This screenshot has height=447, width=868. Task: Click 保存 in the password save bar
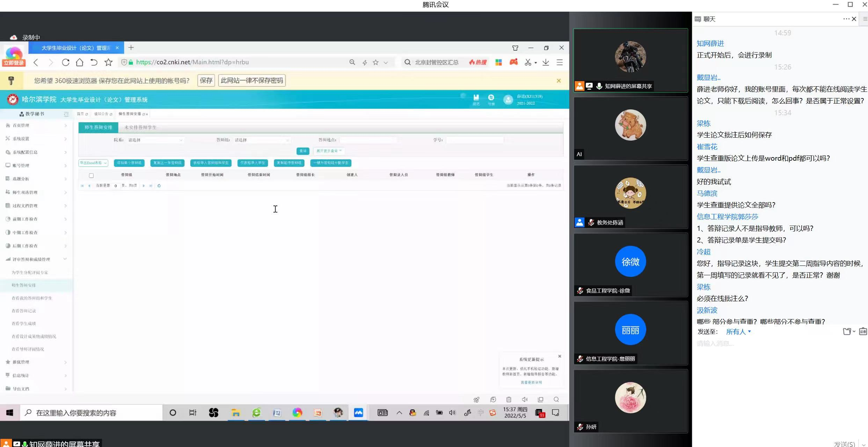pos(206,81)
